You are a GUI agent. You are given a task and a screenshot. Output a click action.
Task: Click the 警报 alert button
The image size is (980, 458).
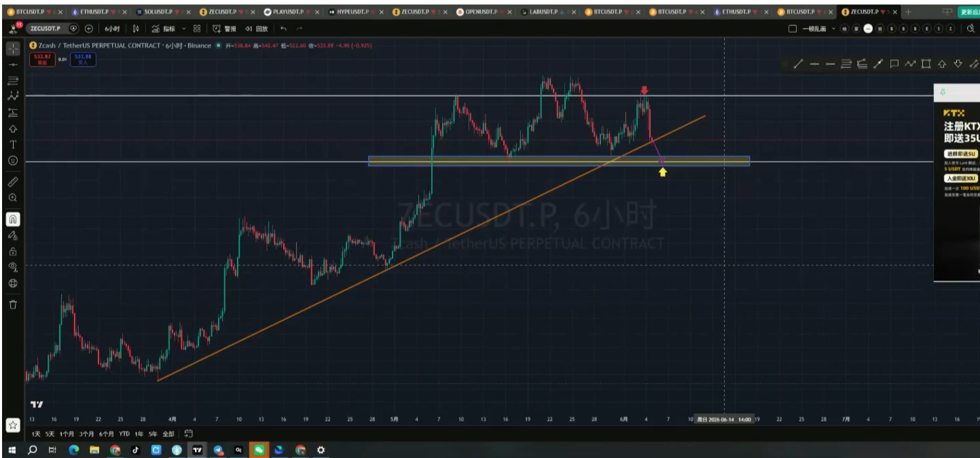[x=224, y=29]
